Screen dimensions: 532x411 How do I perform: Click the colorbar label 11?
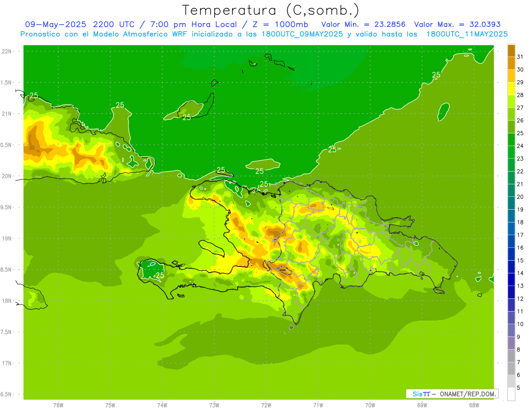pyautogui.click(x=520, y=312)
